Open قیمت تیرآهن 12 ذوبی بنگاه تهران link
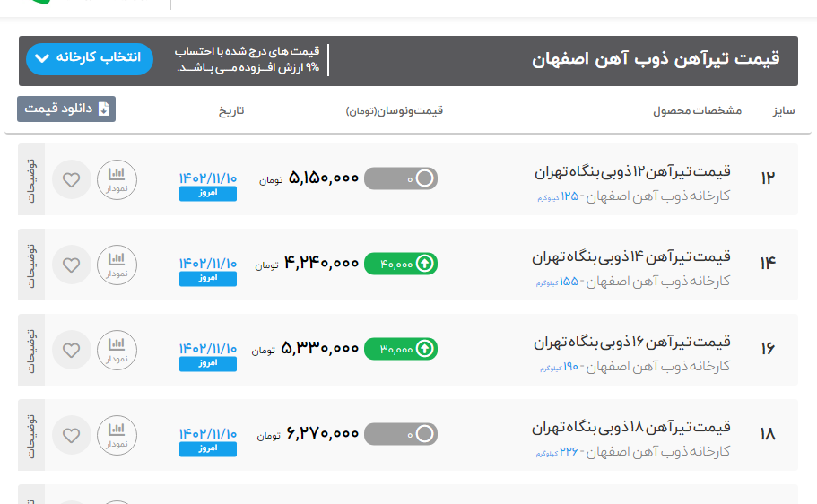The width and height of the screenshot is (817, 504). point(632,171)
